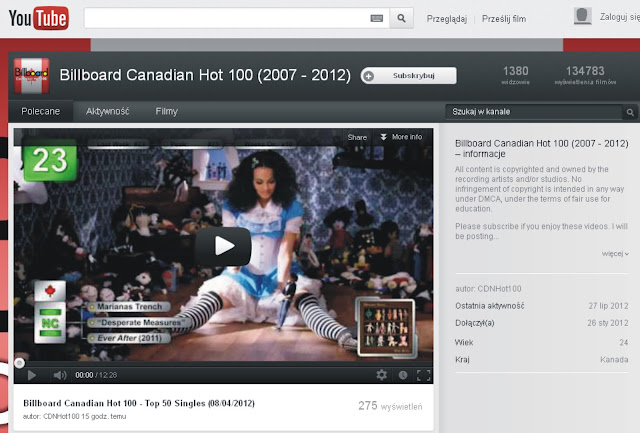
Task: Start the video with the center play button
Action: click(x=223, y=246)
